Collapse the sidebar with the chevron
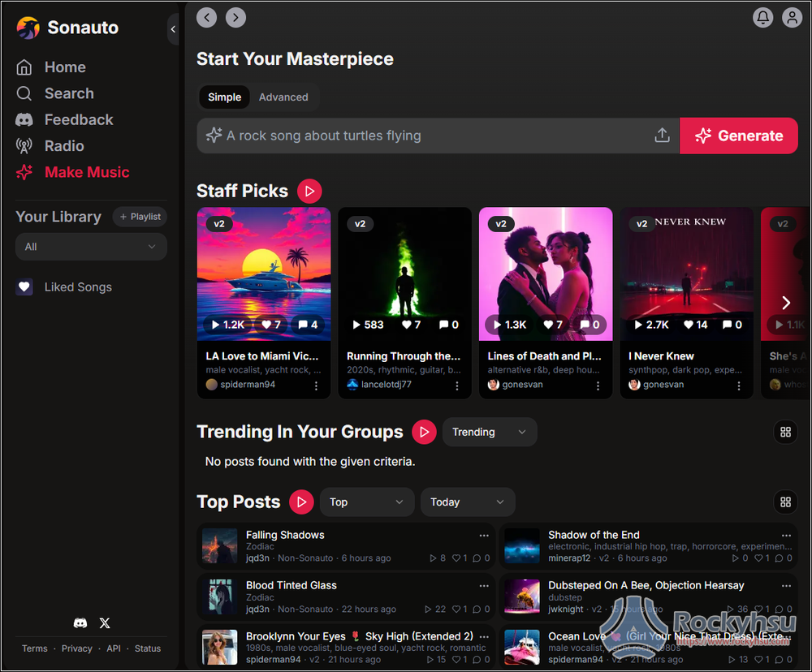 pos(173,29)
